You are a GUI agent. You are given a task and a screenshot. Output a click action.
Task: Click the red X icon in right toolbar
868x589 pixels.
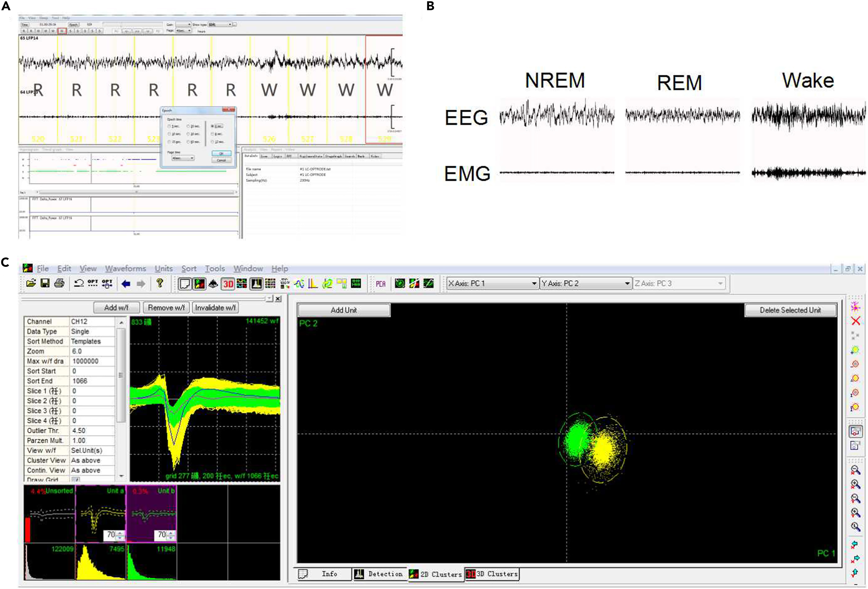[x=855, y=321]
